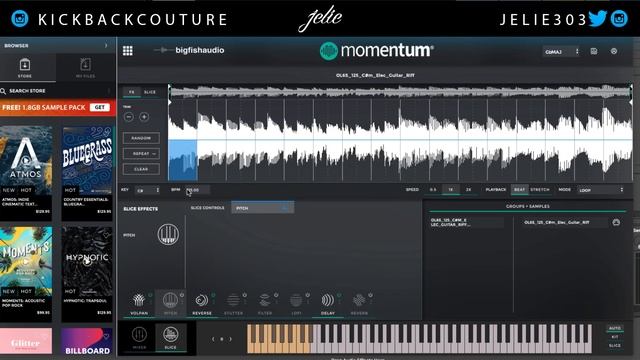This screenshot has height=360, width=640.
Task: Toggle Stutter effect power button
Action: pyautogui.click(x=244, y=295)
